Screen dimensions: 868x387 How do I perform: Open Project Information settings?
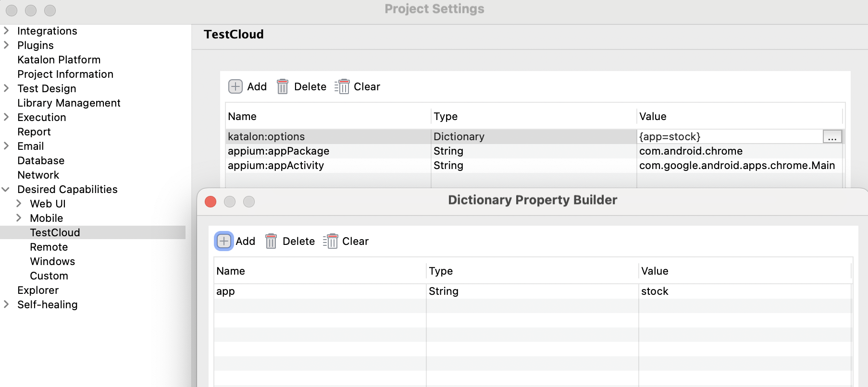tap(65, 74)
